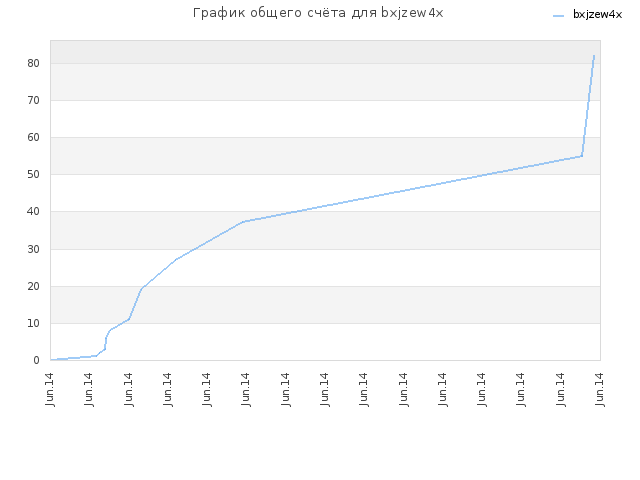The width and height of the screenshot is (640, 480).
Task: Click the y-axis label 0
Action: click(x=36, y=360)
